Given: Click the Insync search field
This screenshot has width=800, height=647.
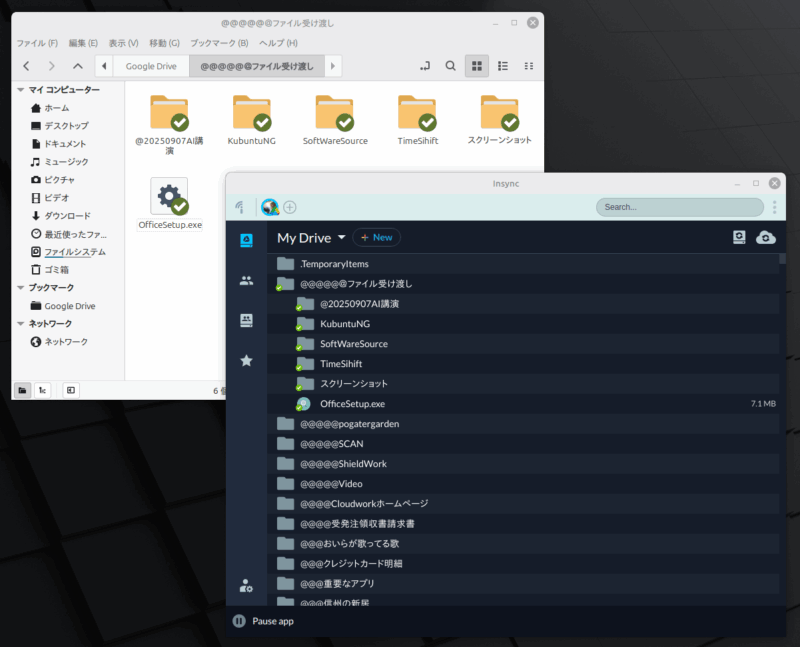Looking at the screenshot, I should pyautogui.click(x=679, y=207).
